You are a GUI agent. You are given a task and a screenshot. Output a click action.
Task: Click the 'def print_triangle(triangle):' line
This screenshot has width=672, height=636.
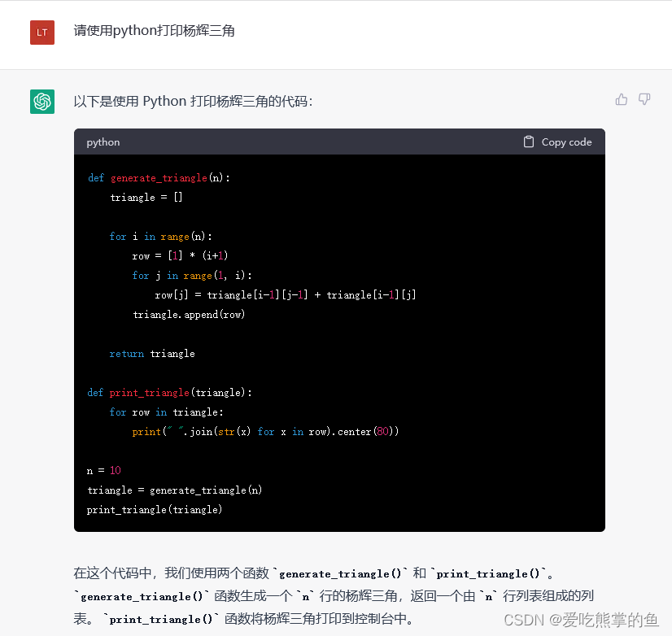170,393
